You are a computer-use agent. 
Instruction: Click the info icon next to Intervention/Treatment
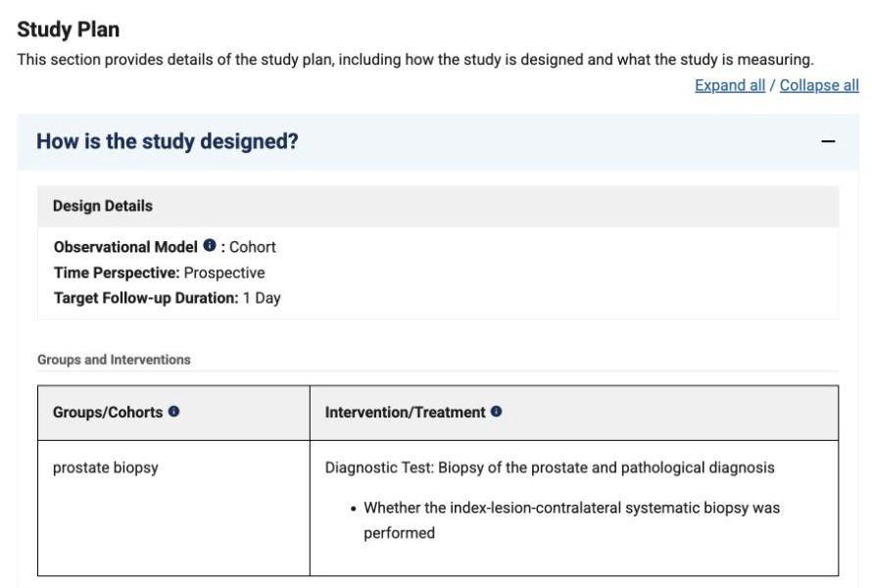click(x=496, y=411)
